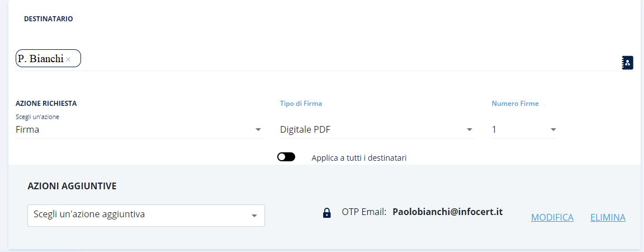Click the Numero Firme label
Viewport: 644px width, 252px height.
point(515,104)
